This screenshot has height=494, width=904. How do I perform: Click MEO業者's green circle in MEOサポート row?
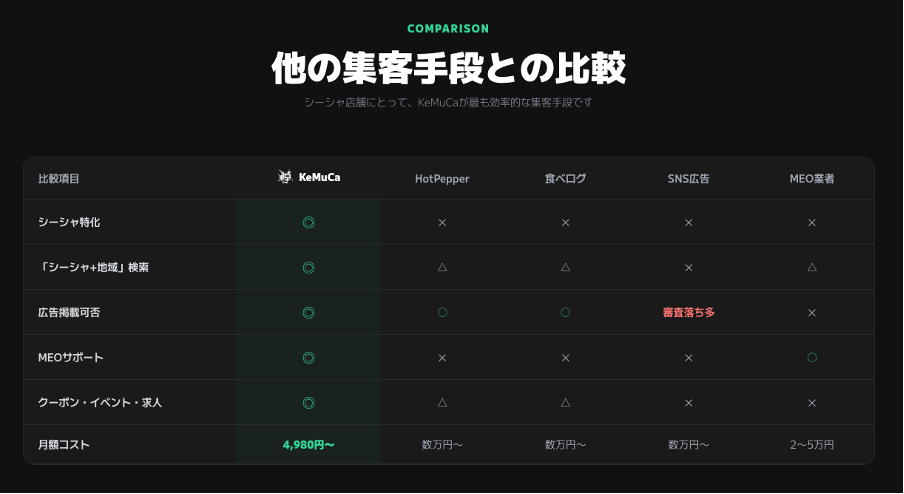[x=812, y=357]
